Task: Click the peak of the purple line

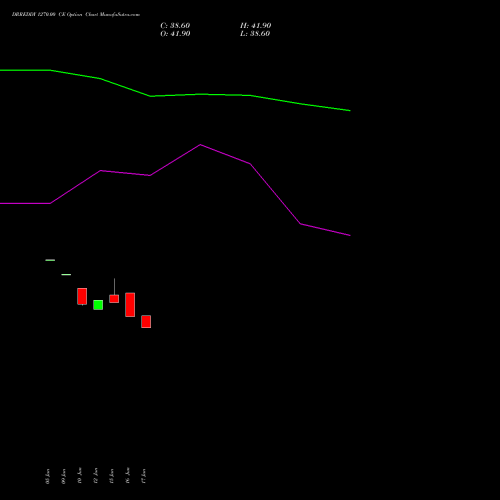Action: tap(200, 145)
